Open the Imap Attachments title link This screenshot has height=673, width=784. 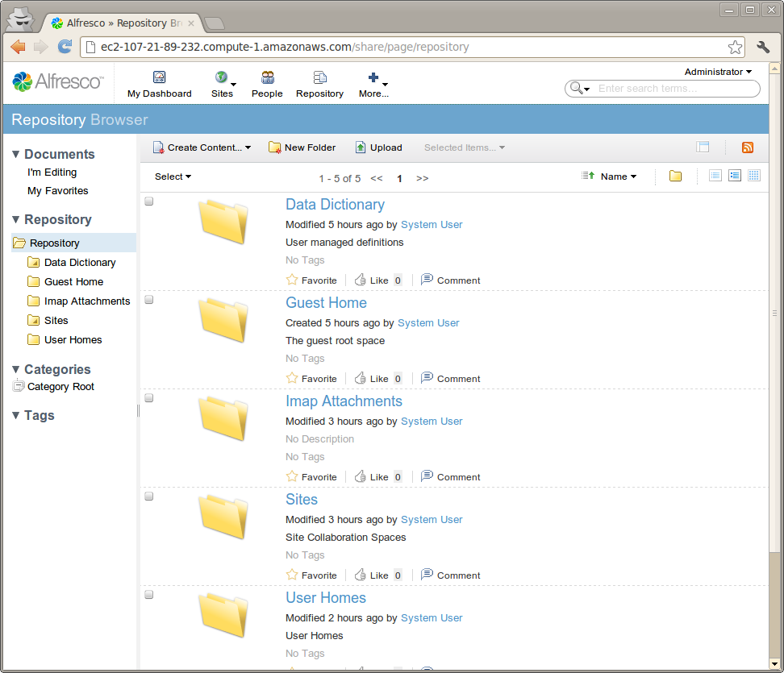tap(344, 401)
